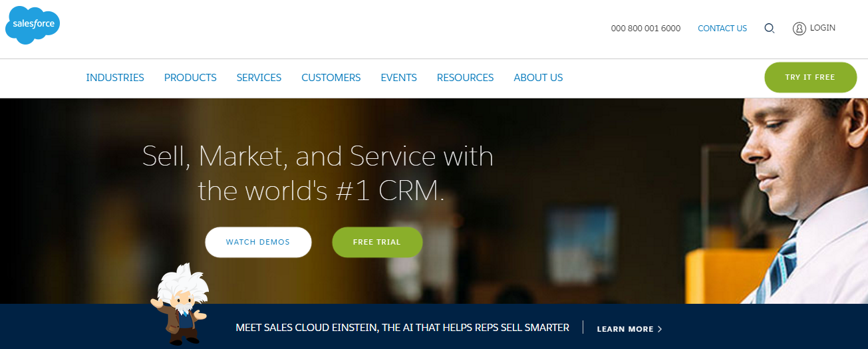Start the green Free Trial button
Image resolution: width=868 pixels, height=349 pixels.
pyautogui.click(x=377, y=242)
